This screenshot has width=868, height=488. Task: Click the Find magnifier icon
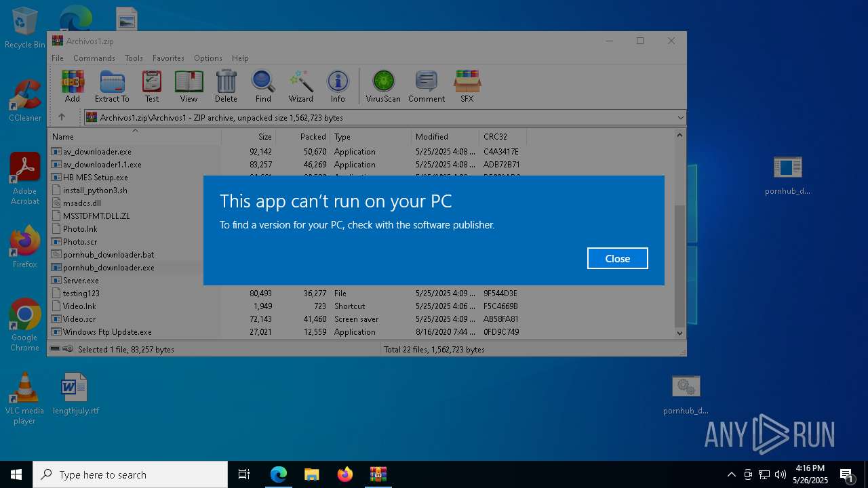click(263, 86)
